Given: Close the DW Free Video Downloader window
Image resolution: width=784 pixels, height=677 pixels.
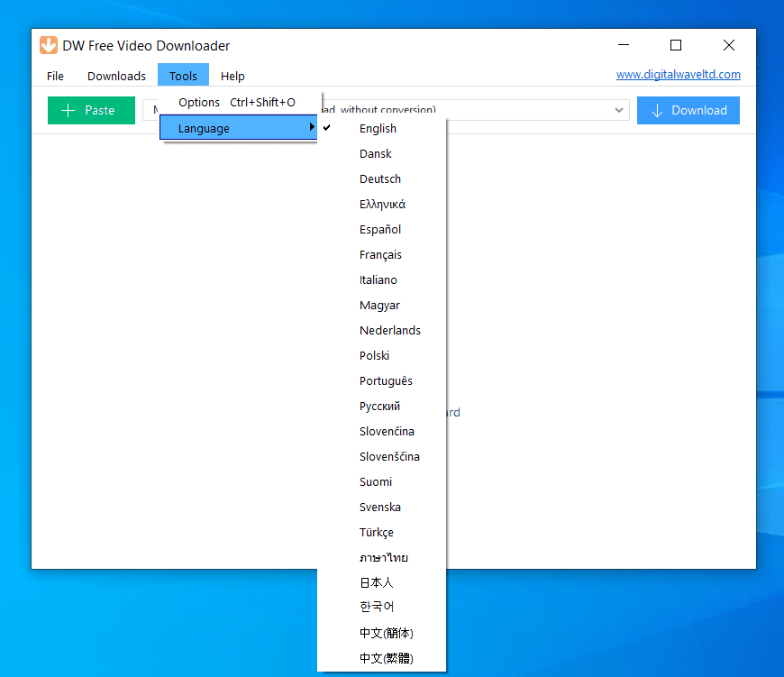Looking at the screenshot, I should [729, 45].
